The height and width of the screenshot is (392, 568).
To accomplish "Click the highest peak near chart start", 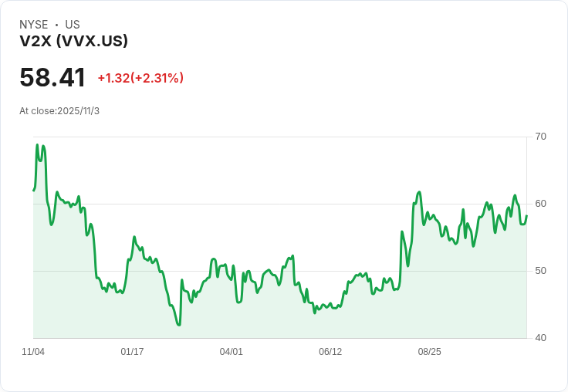I will (37, 145).
